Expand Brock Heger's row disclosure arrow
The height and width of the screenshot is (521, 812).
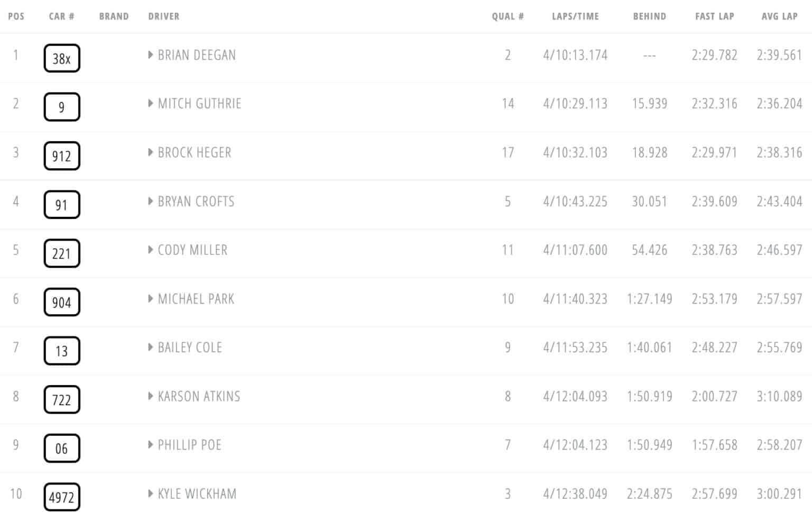pyautogui.click(x=151, y=152)
